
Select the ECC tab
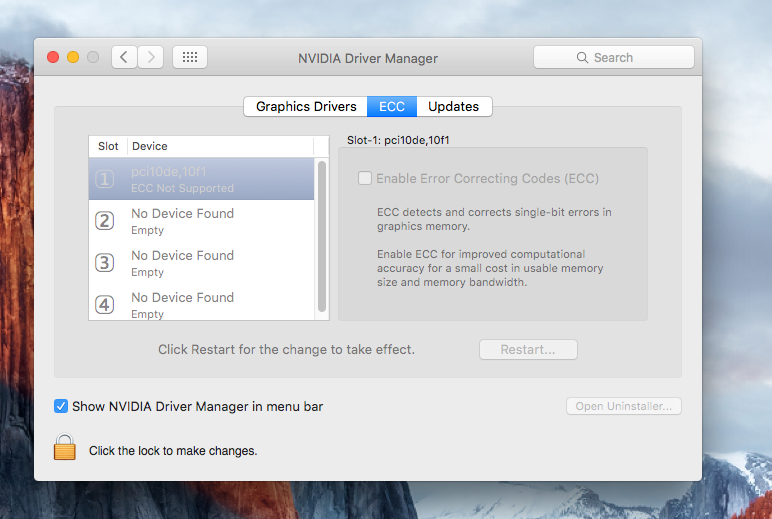392,106
